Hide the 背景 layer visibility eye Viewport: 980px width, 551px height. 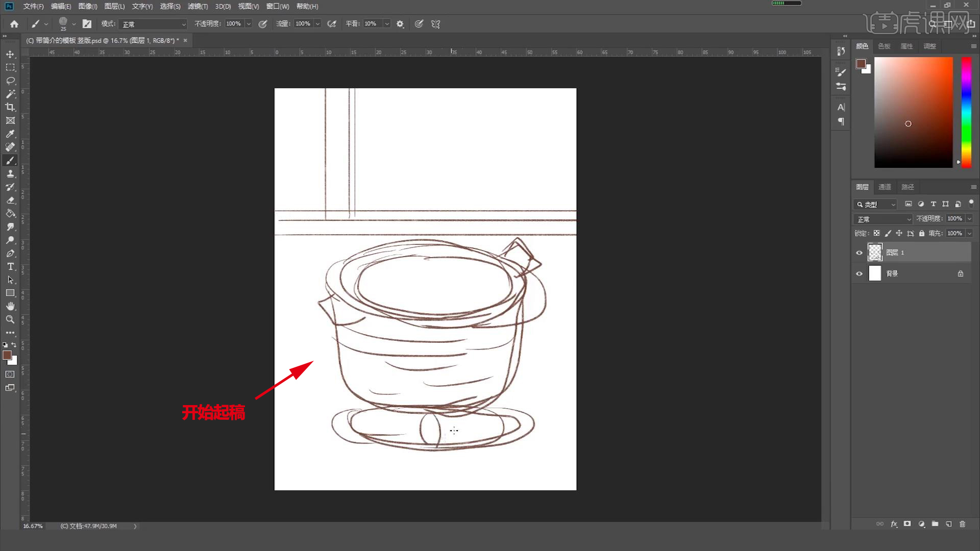860,273
